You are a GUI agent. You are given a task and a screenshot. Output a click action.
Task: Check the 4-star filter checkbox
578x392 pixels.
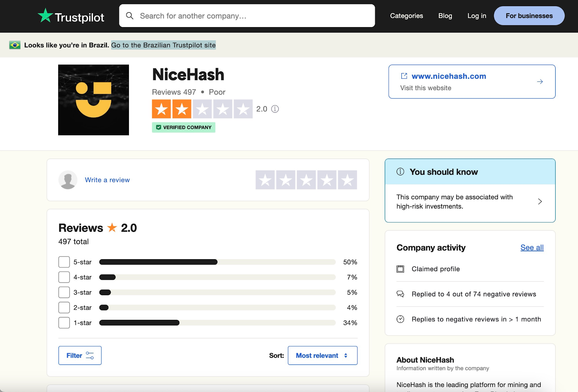tap(64, 277)
